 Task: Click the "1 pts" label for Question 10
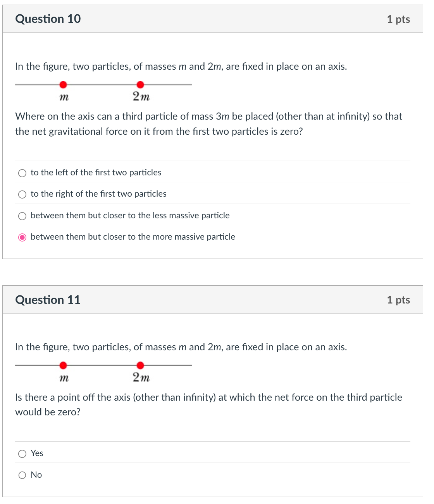399,19
